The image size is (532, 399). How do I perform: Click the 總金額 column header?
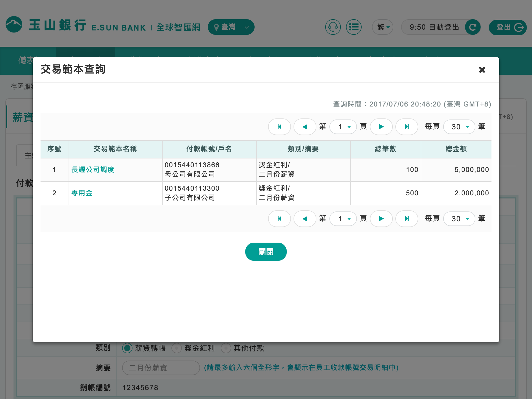point(456,149)
